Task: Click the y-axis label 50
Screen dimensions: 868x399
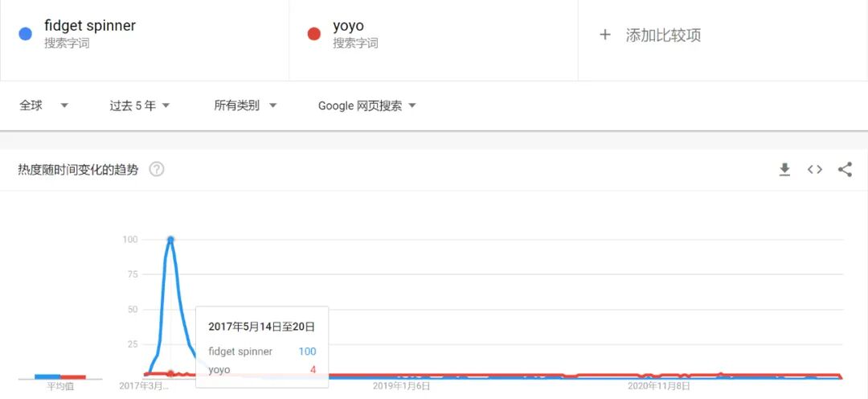Action: coord(132,309)
